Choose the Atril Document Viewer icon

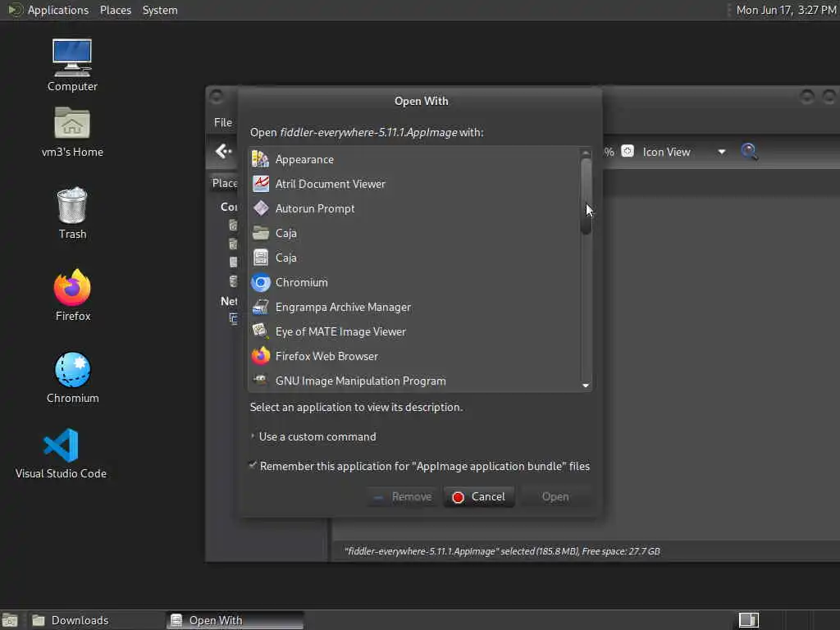pyautogui.click(x=260, y=184)
